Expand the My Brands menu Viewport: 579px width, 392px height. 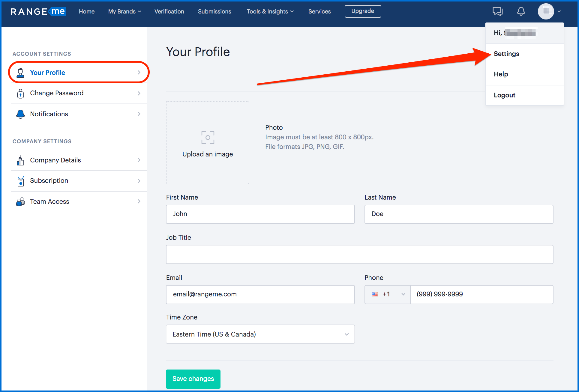click(x=124, y=11)
